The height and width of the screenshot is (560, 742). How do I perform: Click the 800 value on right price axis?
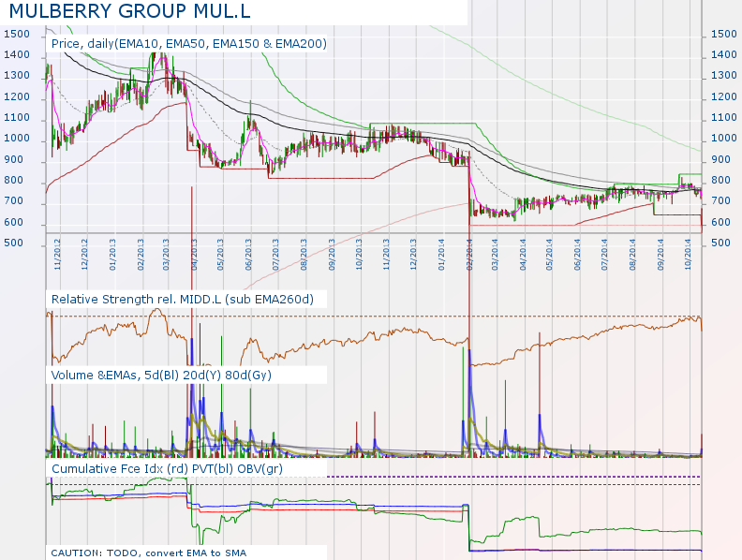click(720, 180)
